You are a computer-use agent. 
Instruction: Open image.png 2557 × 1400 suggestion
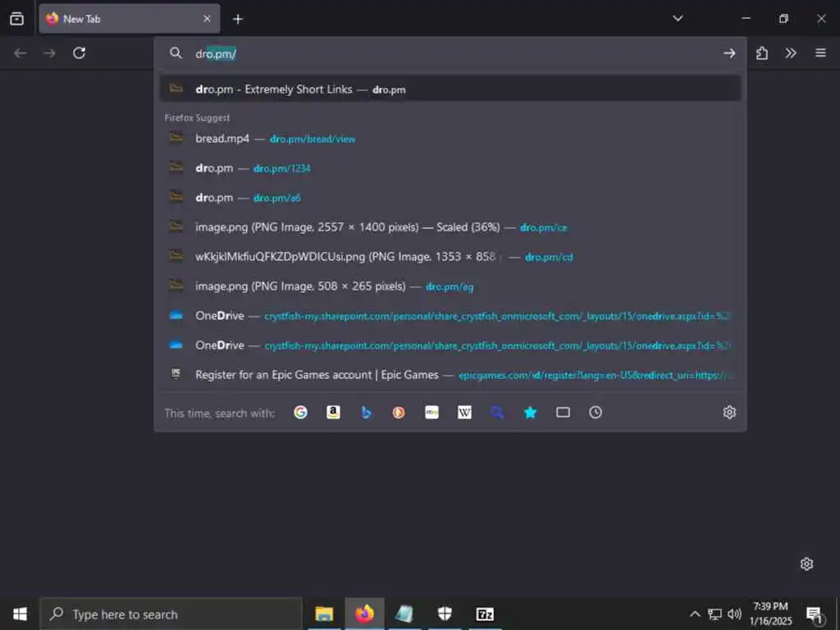(450, 227)
